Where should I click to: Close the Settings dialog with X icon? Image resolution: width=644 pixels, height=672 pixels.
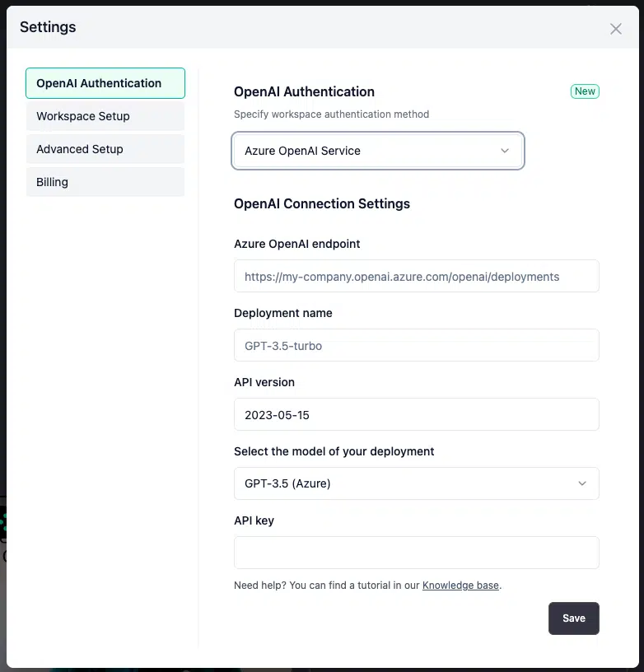coord(616,29)
